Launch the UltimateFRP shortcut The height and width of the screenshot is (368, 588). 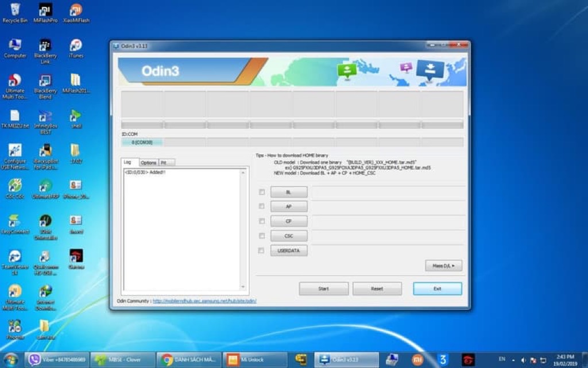[x=45, y=189]
